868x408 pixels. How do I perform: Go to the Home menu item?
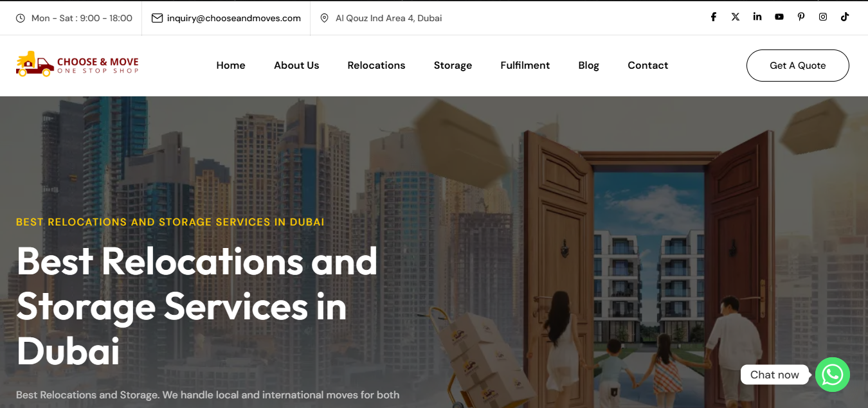[x=231, y=66]
